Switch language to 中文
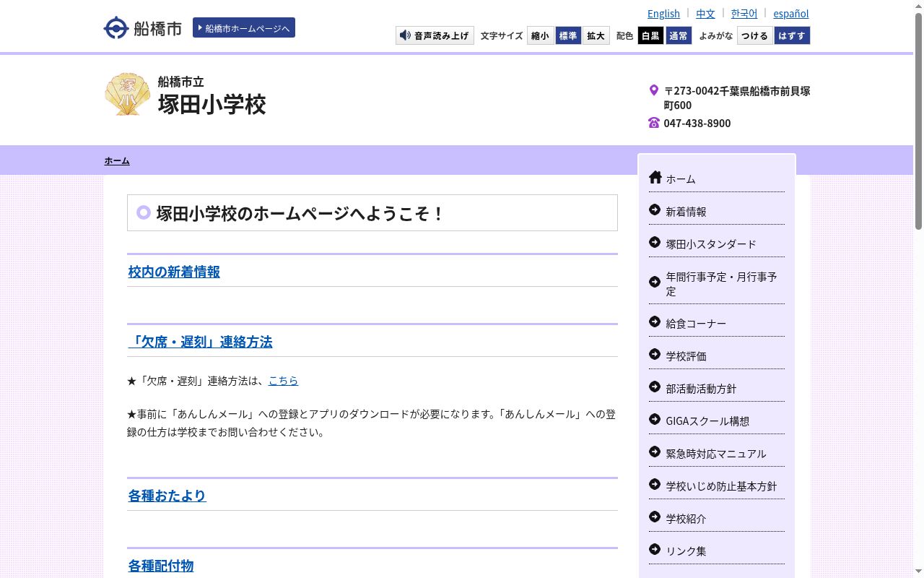The height and width of the screenshot is (578, 924). [x=705, y=14]
